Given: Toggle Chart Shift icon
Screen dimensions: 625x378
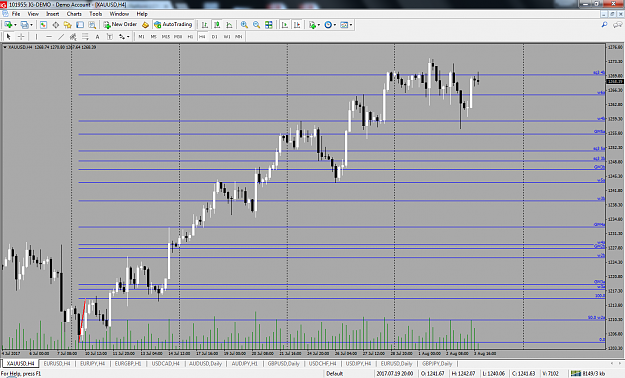Looking at the screenshot, I should [297, 25].
